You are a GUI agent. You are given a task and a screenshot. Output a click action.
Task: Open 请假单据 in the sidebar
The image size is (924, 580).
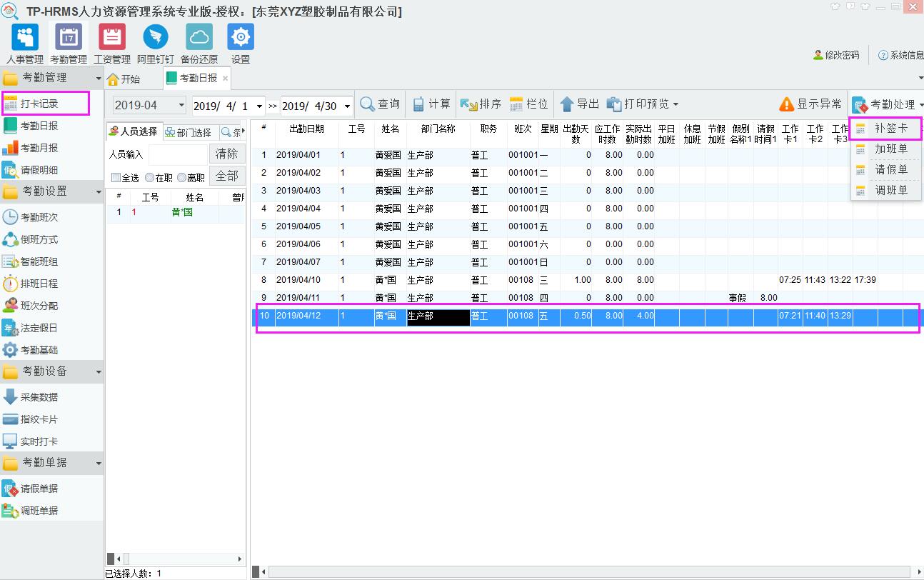tap(39, 489)
